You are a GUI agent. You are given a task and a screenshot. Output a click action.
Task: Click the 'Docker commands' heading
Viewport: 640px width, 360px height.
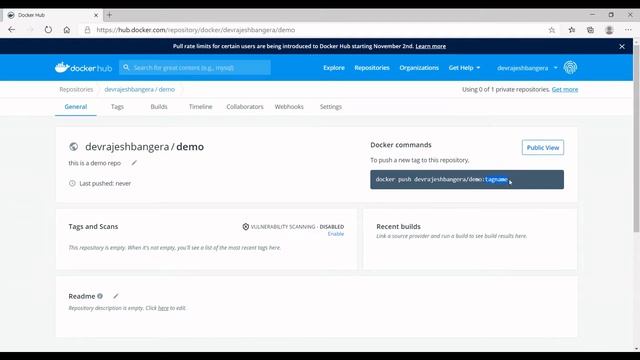pyautogui.click(x=401, y=145)
